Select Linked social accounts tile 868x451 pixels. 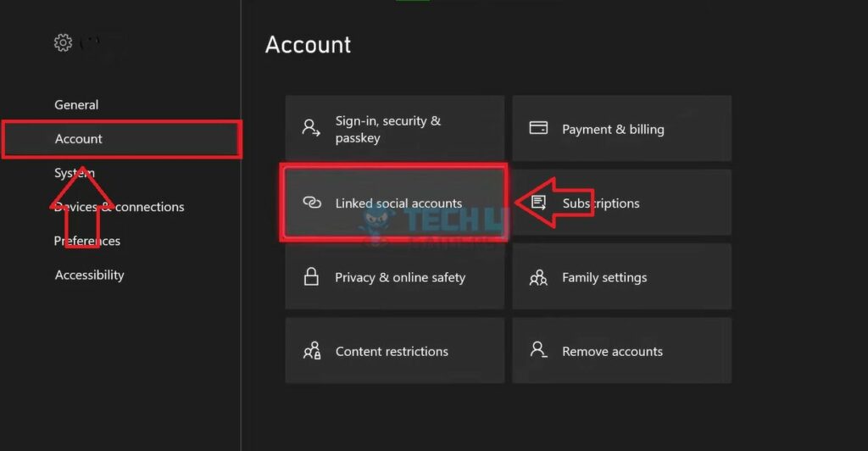click(395, 203)
